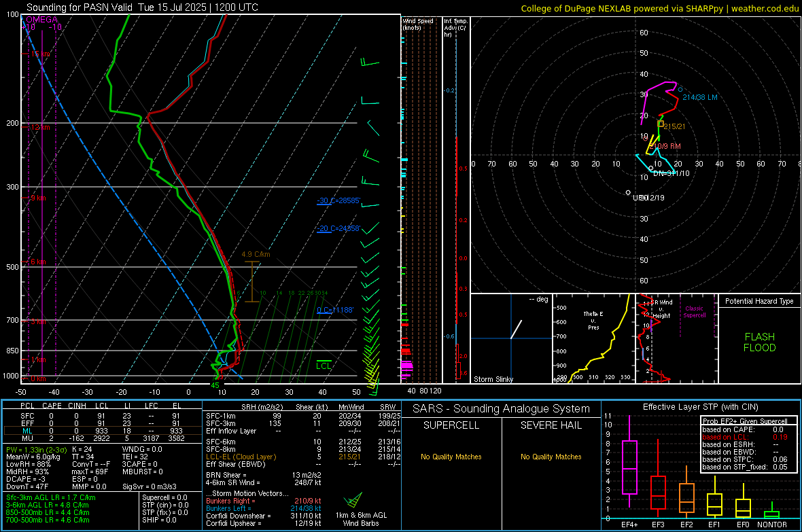Click the Corfidi upshear circle marker on hodograph
802x532 pixels.
628,192
